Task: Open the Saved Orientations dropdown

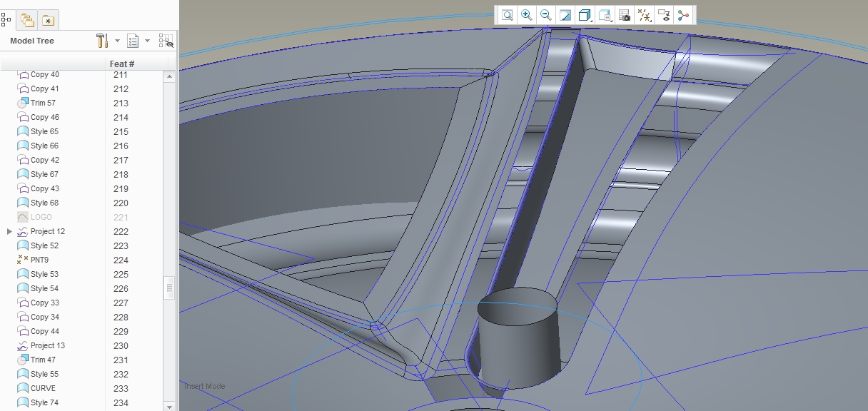Action: [605, 15]
